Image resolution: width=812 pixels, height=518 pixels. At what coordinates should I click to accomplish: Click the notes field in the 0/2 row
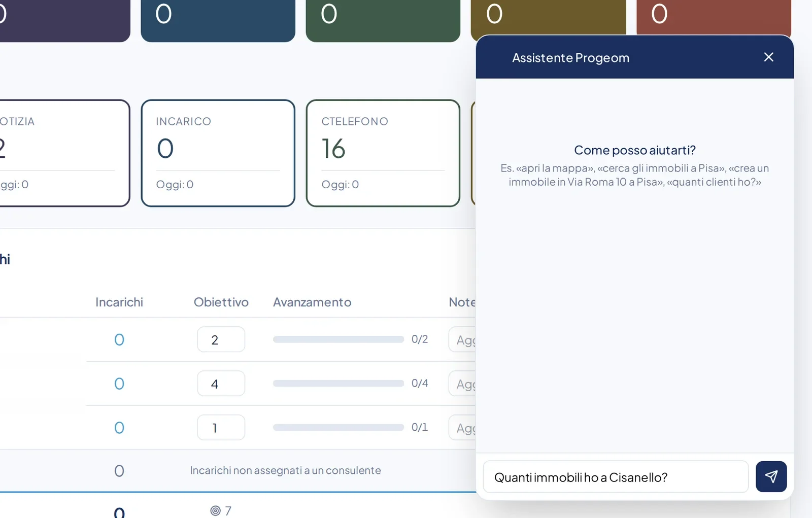[x=462, y=339]
